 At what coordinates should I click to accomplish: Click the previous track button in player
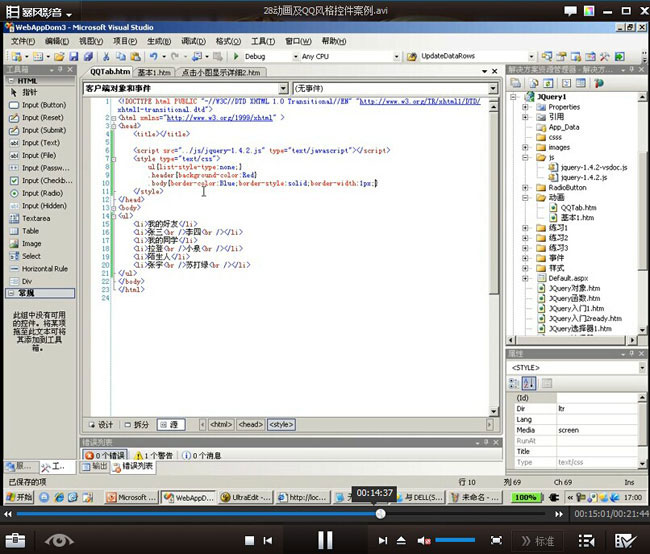268,540
